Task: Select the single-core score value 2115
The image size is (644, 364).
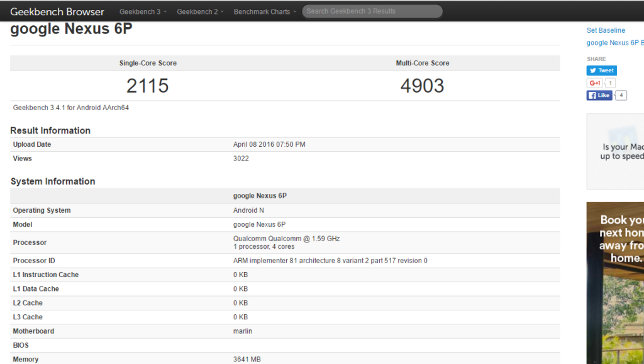Action: point(147,86)
